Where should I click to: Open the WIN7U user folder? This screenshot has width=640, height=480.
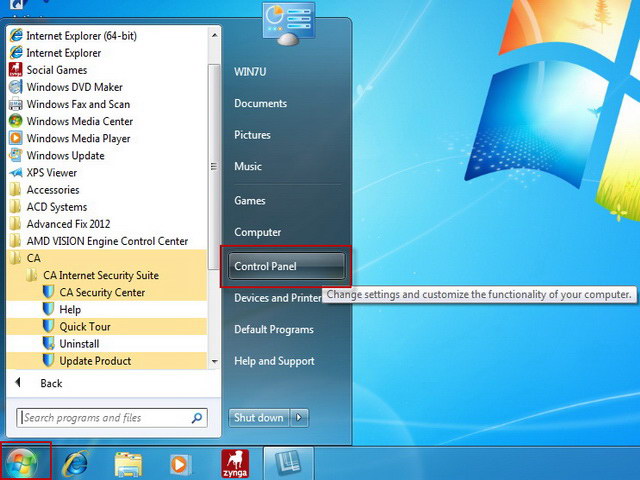[250, 72]
